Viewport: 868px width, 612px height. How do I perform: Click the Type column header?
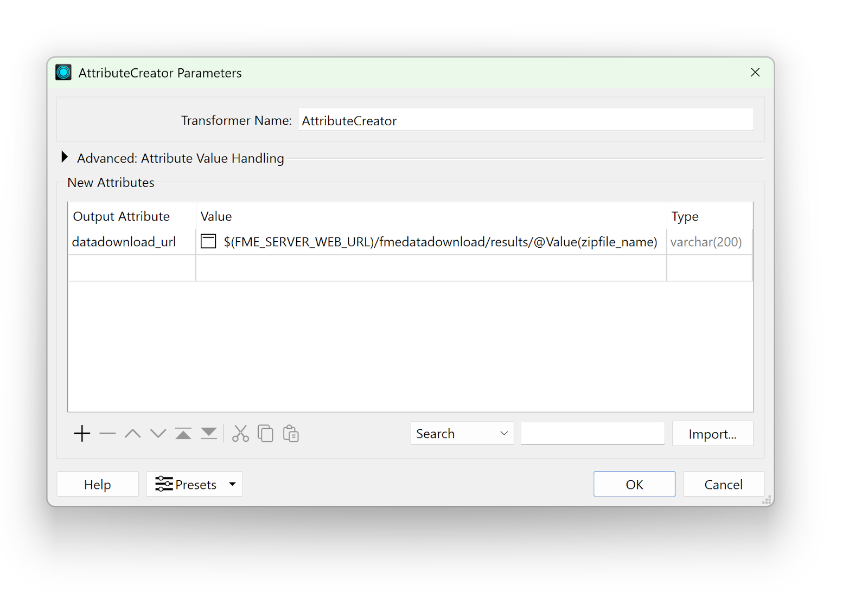709,216
